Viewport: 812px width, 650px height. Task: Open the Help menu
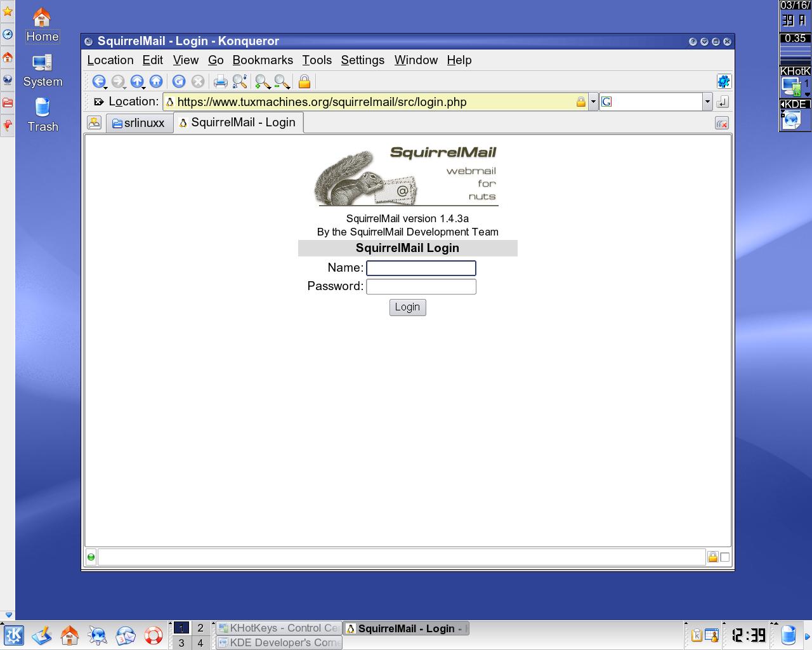click(459, 60)
